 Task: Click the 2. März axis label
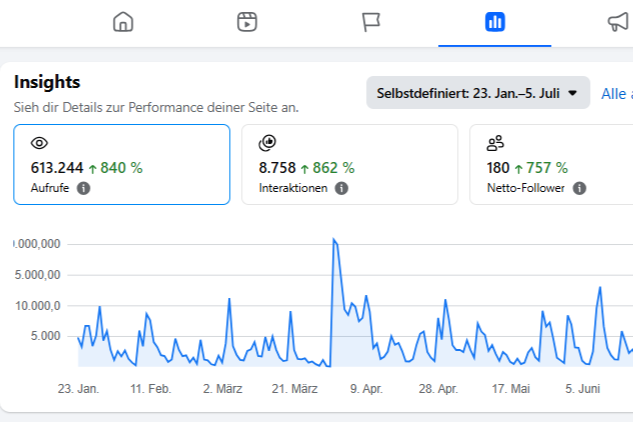coord(222,389)
